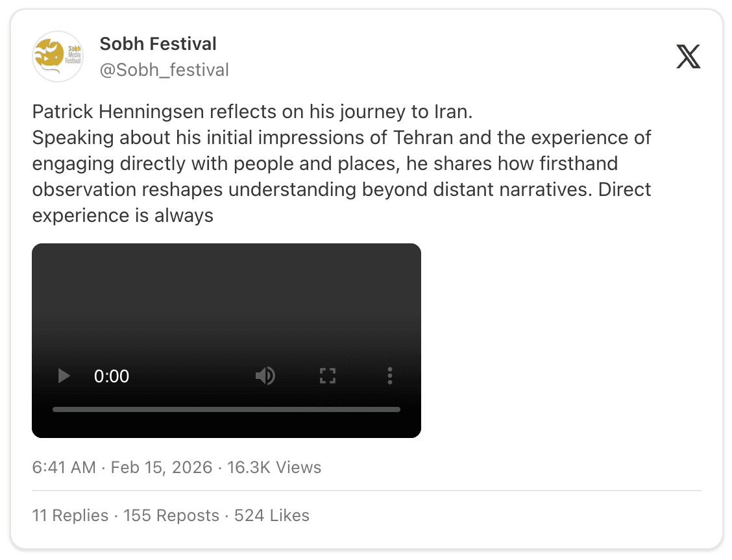Toggle fullscreen mode for the video
The image size is (732, 560).
328,376
